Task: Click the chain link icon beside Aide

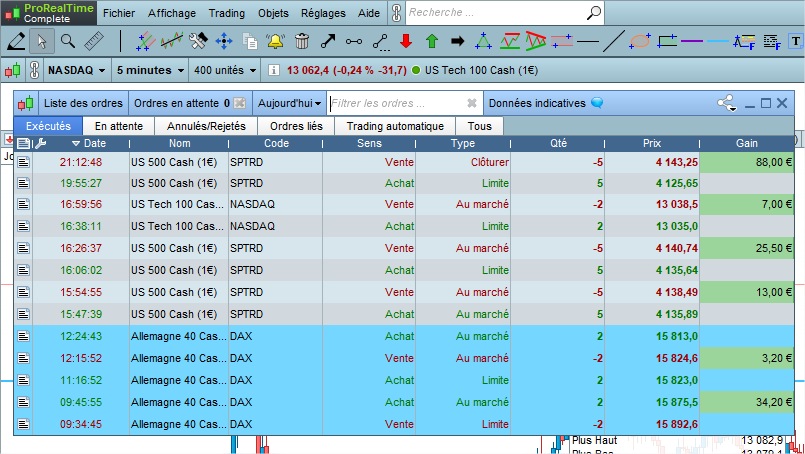Action: (396, 13)
